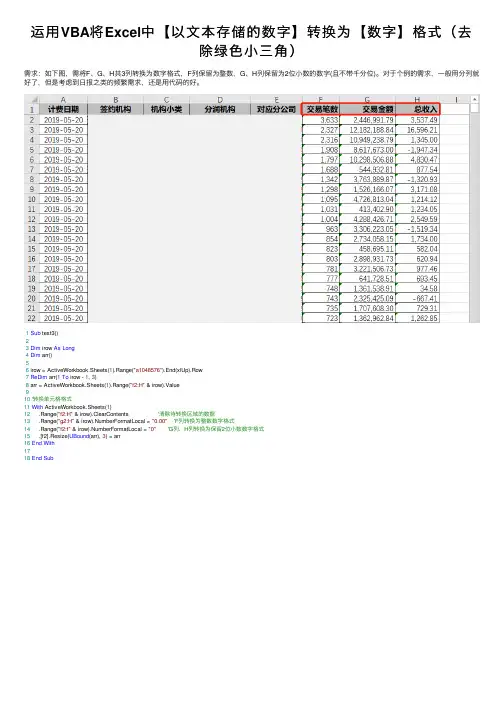Select column header I

click(x=456, y=100)
